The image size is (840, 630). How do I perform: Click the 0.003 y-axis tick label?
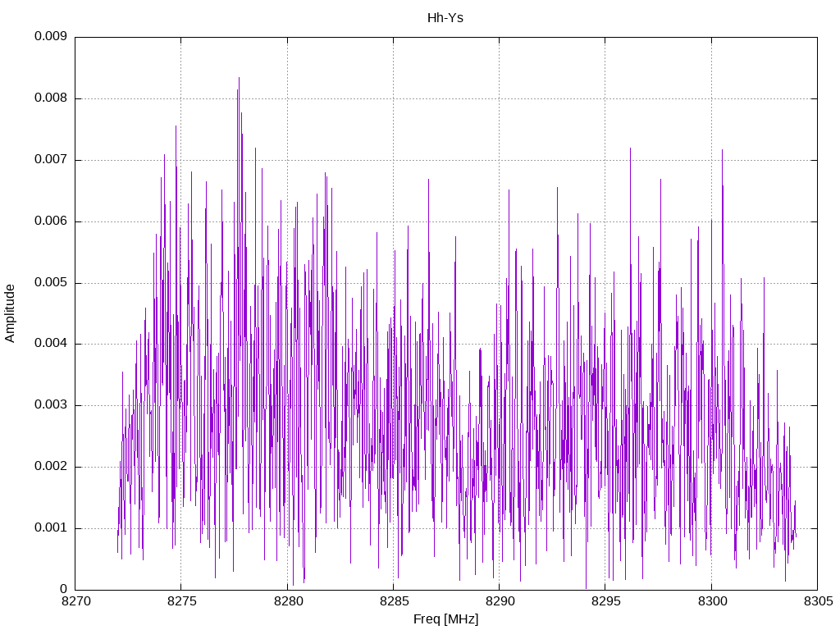click(51, 405)
